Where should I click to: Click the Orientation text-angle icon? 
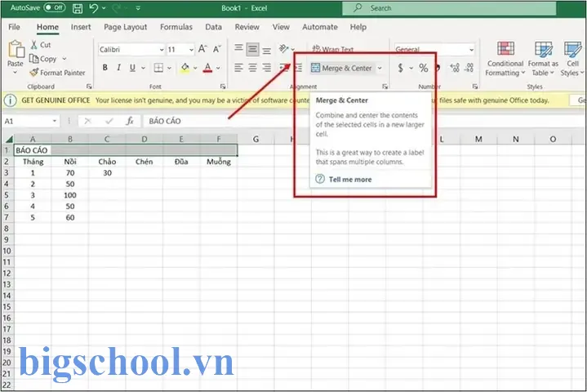pyautogui.click(x=284, y=48)
